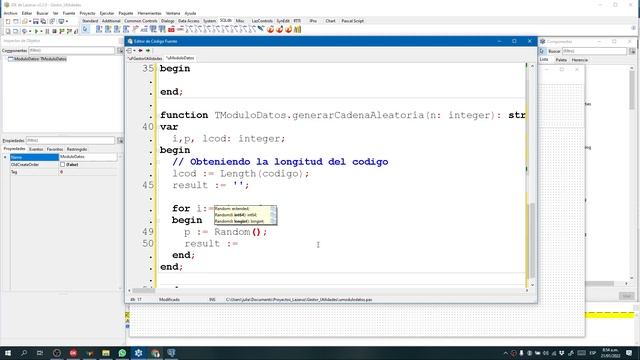
Task: Switch to the uModuloDatos editor tab
Action: pos(180,58)
